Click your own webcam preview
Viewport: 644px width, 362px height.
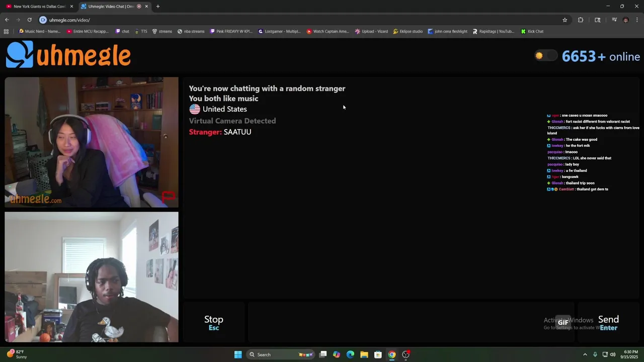(x=92, y=277)
